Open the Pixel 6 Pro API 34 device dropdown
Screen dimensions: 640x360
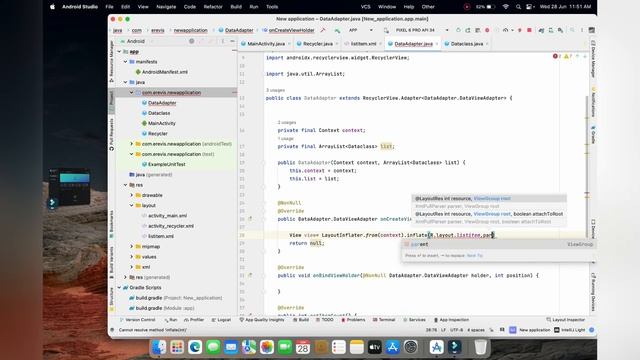(422, 30)
